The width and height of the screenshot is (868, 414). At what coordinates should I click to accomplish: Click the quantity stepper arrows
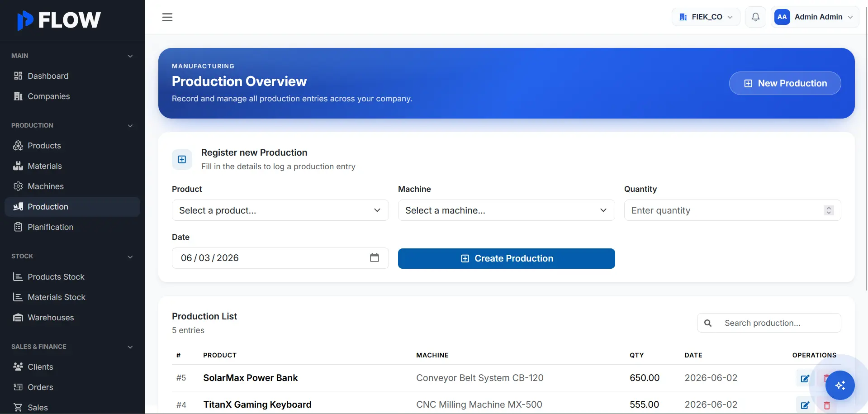point(829,210)
